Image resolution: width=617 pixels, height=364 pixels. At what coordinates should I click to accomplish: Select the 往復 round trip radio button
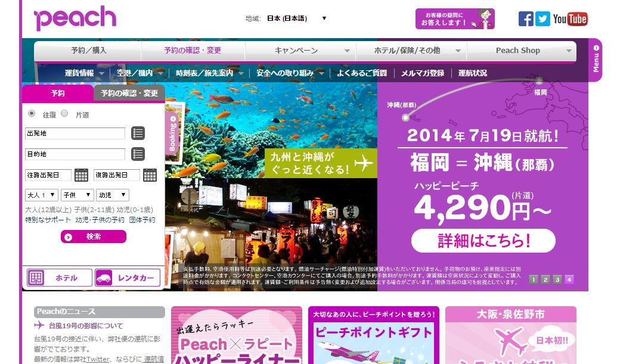[x=32, y=114]
